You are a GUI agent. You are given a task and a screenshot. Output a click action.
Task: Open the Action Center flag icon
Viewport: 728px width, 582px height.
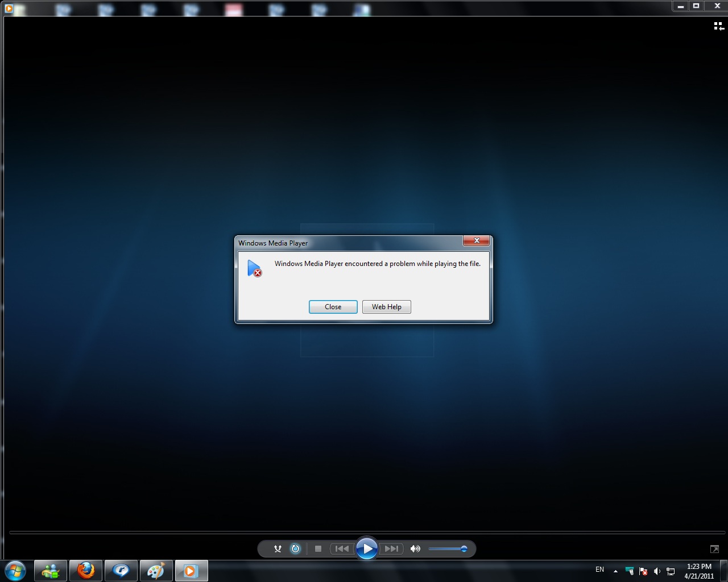pyautogui.click(x=643, y=571)
